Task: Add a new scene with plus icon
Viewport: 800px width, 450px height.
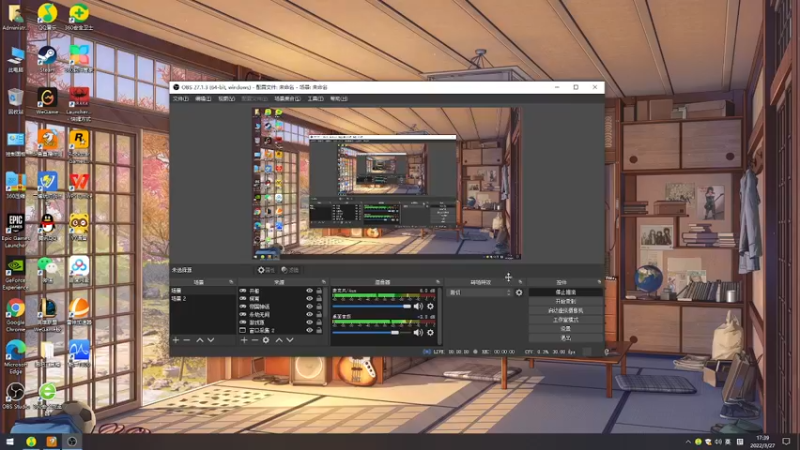Action: pyautogui.click(x=176, y=340)
